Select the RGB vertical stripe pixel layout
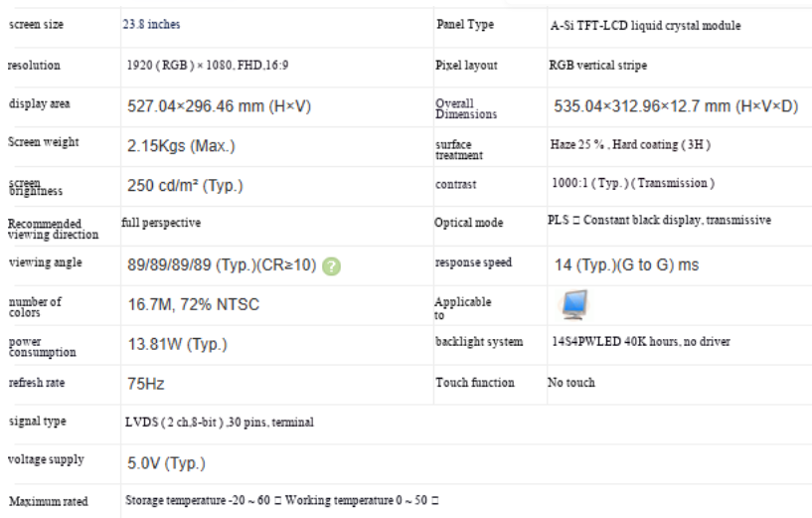812x518 pixels. pyautogui.click(x=598, y=66)
